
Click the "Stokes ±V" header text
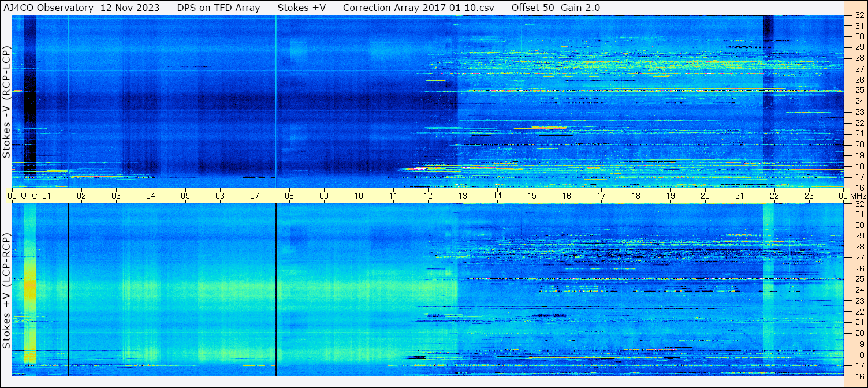(x=302, y=8)
